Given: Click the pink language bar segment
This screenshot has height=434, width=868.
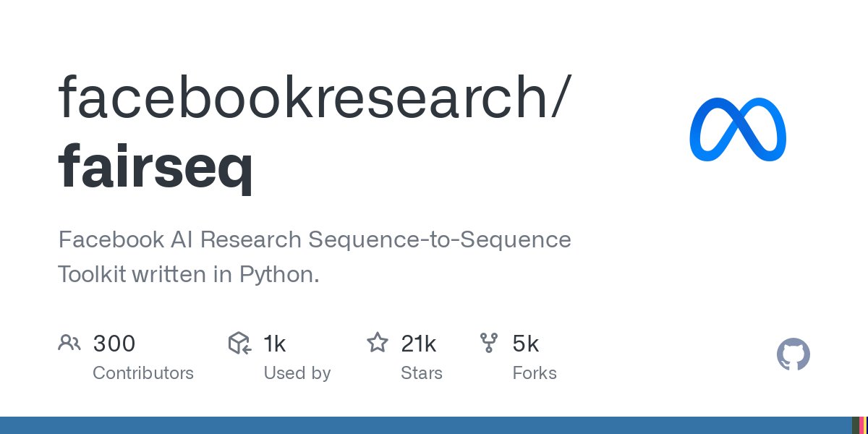Looking at the screenshot, I should 861,425.
